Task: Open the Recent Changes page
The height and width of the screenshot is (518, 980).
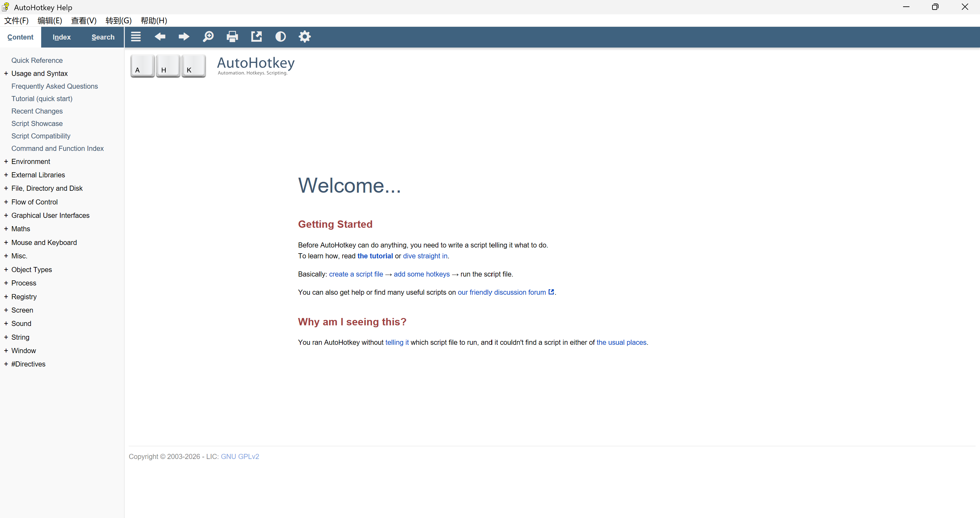Action: pyautogui.click(x=37, y=111)
